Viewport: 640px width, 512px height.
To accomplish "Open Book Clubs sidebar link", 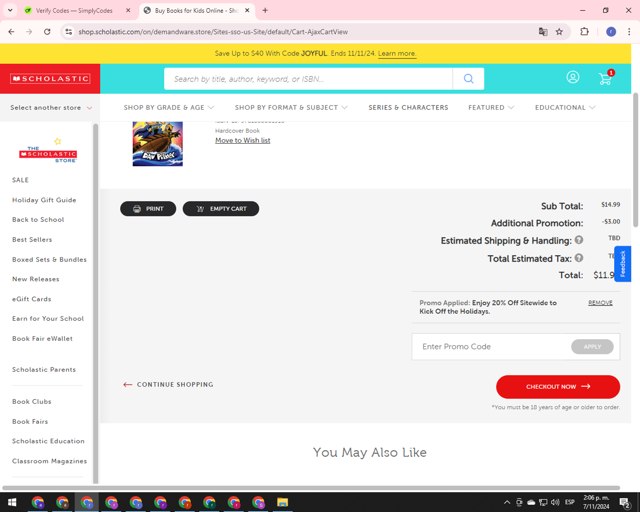I will tap(31, 402).
